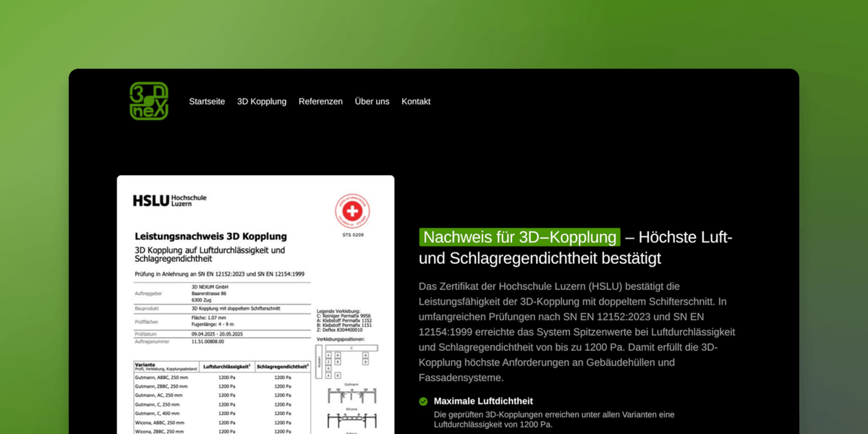Click the highlighted 'Nachweis für 3D–Kopplung' heading

coord(519,237)
